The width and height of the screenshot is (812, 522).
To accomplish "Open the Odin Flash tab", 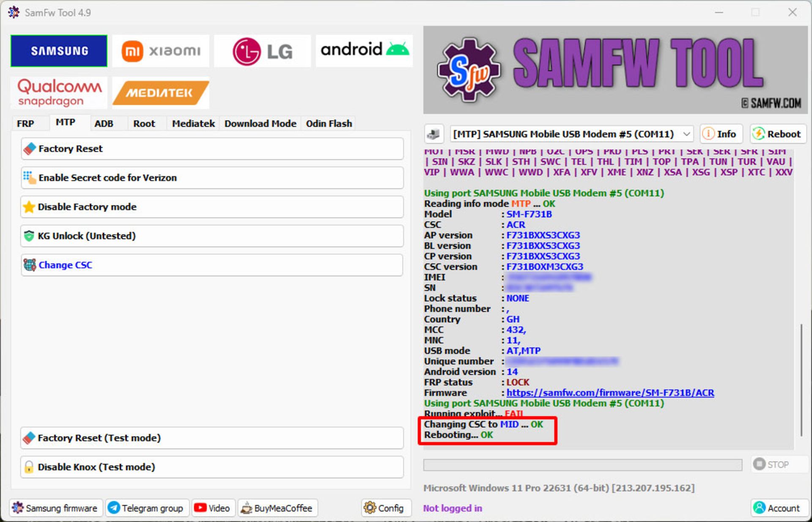I will (329, 124).
